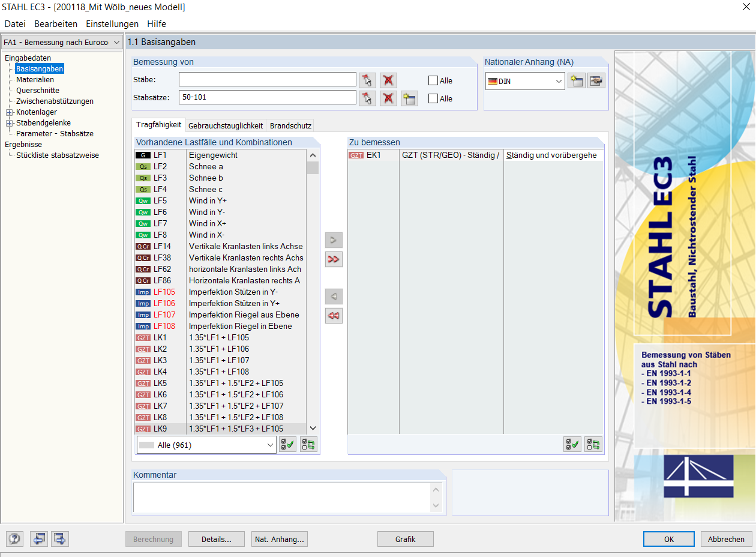Click the load case list scrollbar down arrow

click(313, 429)
